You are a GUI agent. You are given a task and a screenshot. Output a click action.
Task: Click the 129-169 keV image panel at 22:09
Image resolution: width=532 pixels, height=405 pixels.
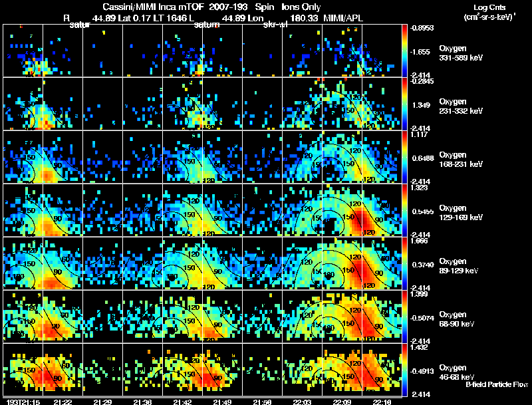(x=342, y=210)
